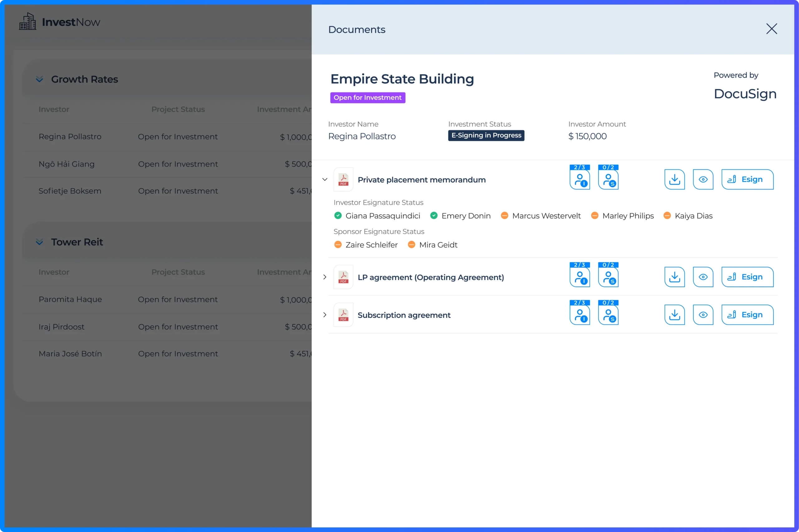Image resolution: width=799 pixels, height=532 pixels.
Task: Download the Subscription agreement
Action: [x=674, y=315]
